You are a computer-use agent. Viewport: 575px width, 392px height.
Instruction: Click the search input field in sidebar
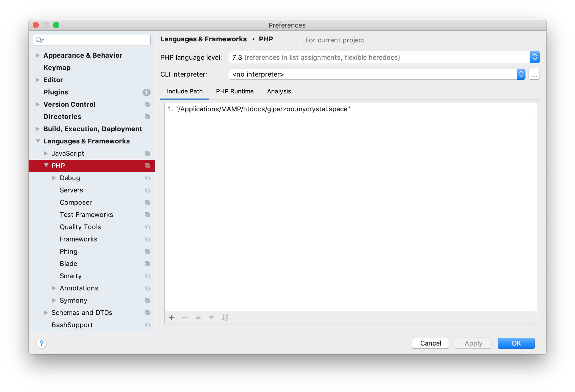[93, 40]
